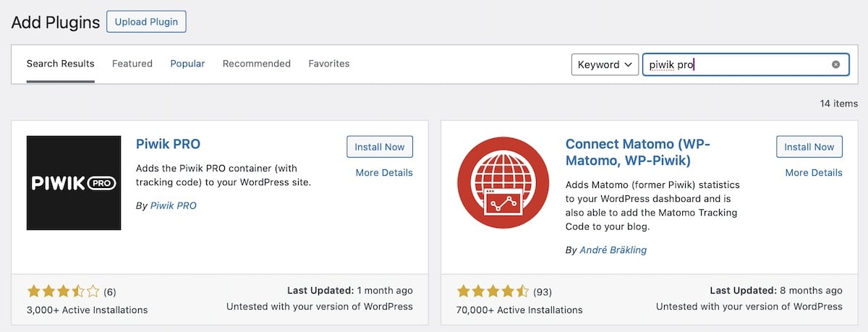Click the Connect Matomo star rating

coord(493,291)
